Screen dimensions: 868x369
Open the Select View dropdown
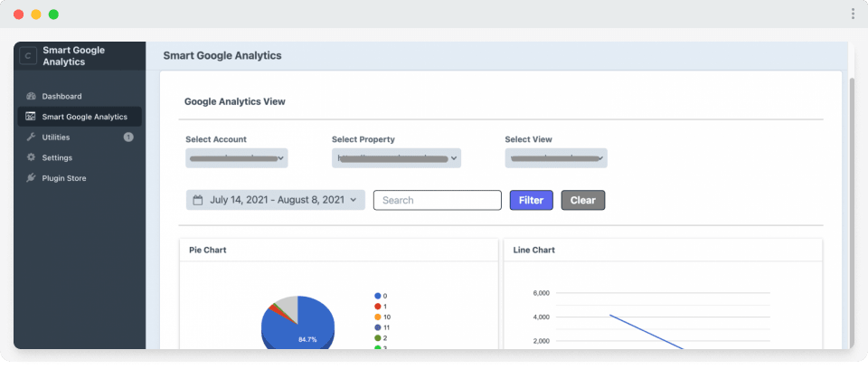pyautogui.click(x=555, y=158)
